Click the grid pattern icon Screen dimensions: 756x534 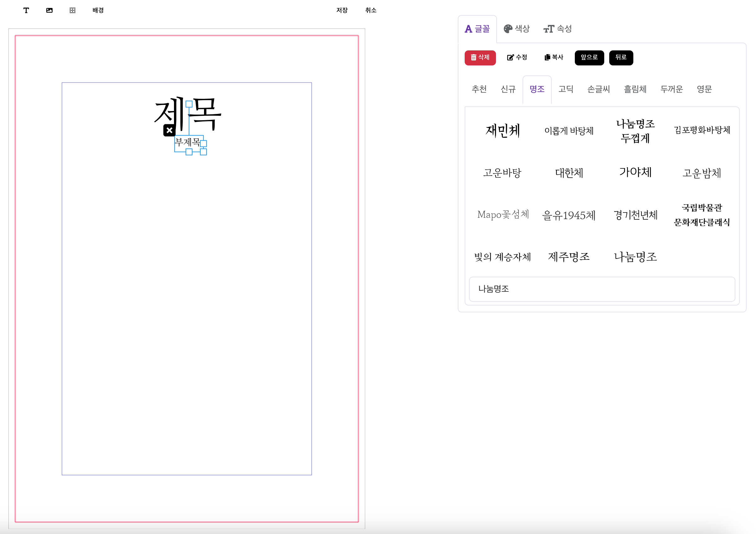click(x=72, y=10)
